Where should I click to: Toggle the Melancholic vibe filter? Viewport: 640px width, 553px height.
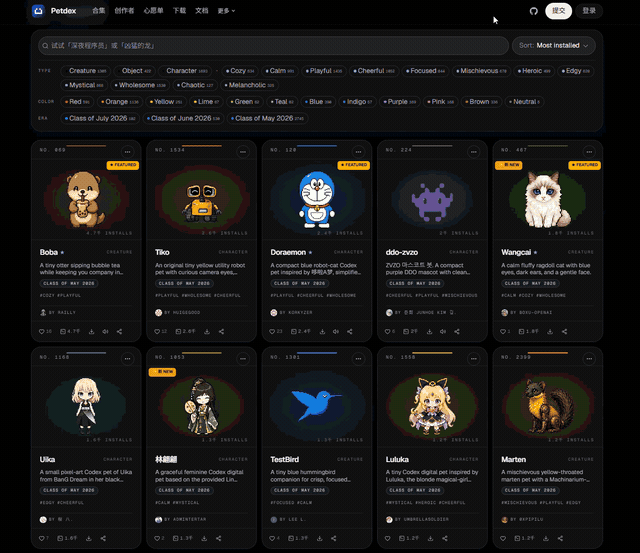[249, 85]
